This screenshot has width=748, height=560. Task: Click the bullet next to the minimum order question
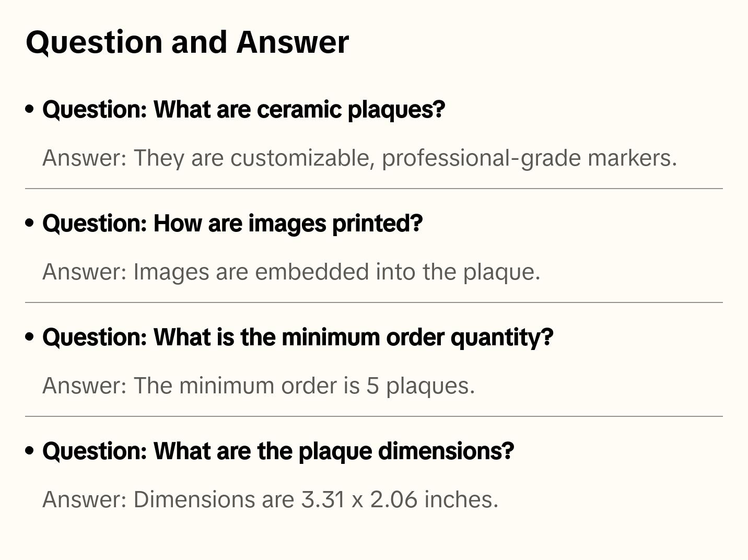pos(30,337)
